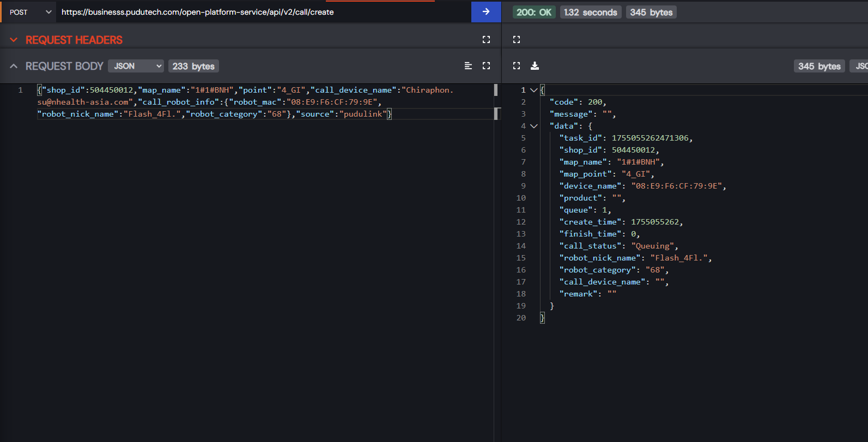Click the REQUEST BODY title text

click(64, 66)
